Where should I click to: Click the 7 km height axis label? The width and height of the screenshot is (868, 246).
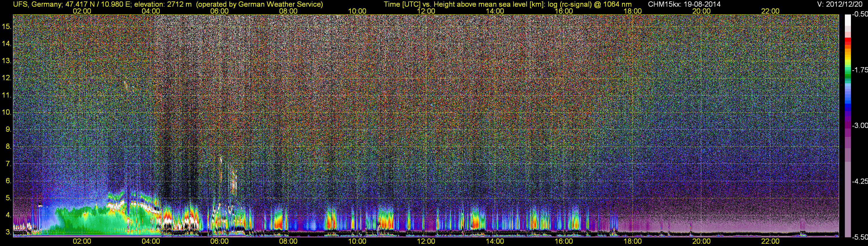8,164
